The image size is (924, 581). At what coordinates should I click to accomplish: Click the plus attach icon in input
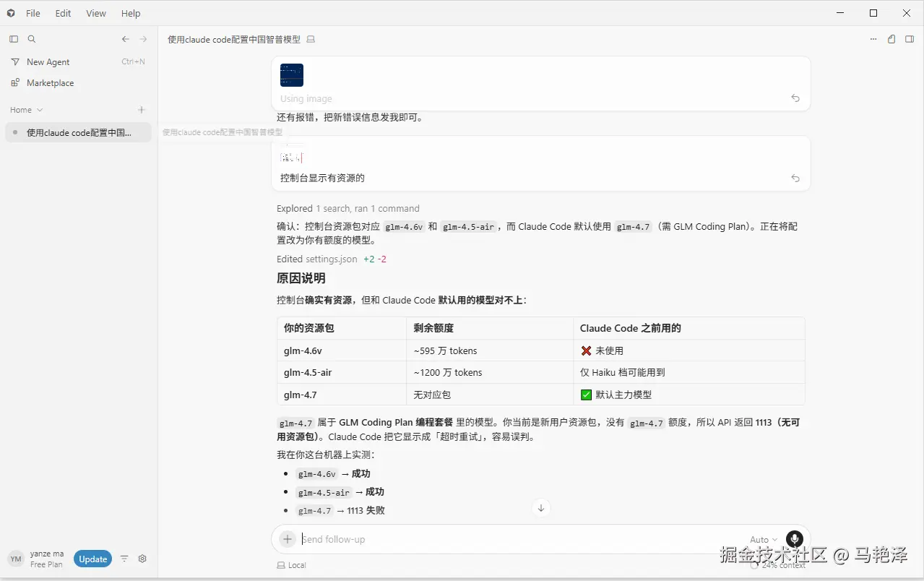(288, 539)
